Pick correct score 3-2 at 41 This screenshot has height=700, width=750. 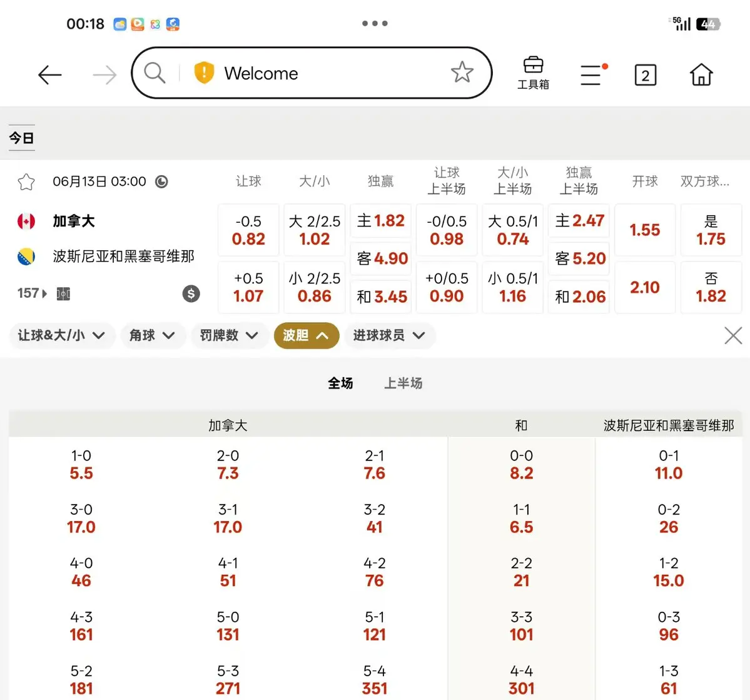[x=375, y=518]
